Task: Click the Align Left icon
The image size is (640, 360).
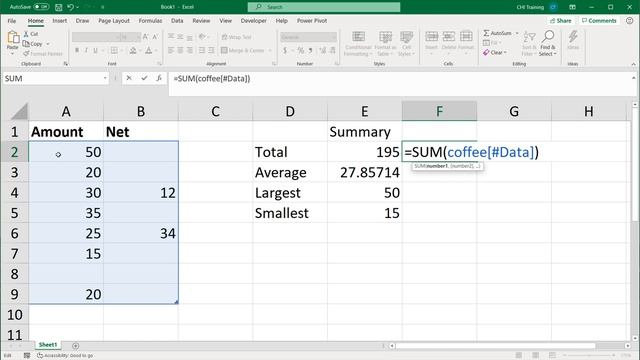Action: [x=171, y=50]
